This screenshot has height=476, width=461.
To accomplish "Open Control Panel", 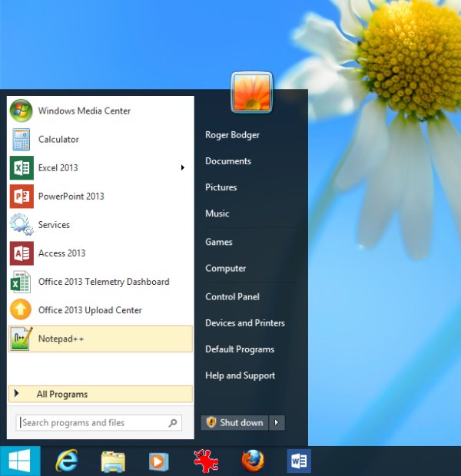I will coord(233,296).
